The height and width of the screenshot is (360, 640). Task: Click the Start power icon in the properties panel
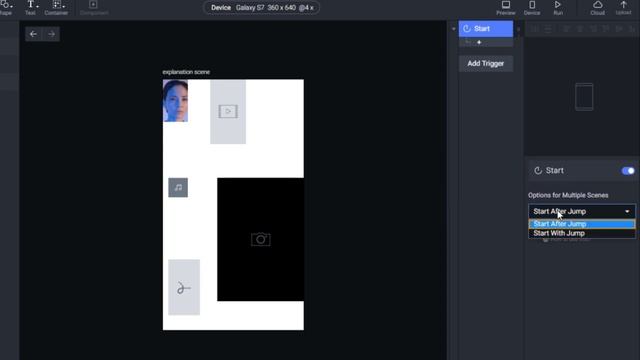tap(538, 171)
